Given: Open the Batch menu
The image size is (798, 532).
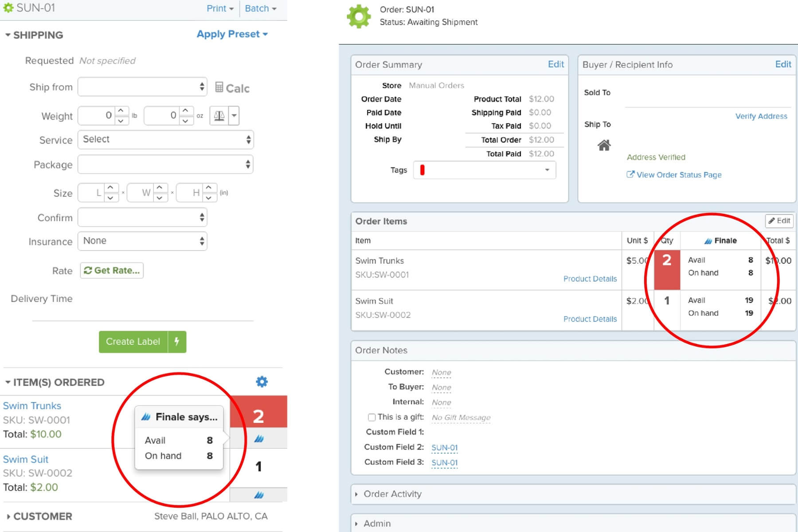Looking at the screenshot, I should pyautogui.click(x=260, y=8).
